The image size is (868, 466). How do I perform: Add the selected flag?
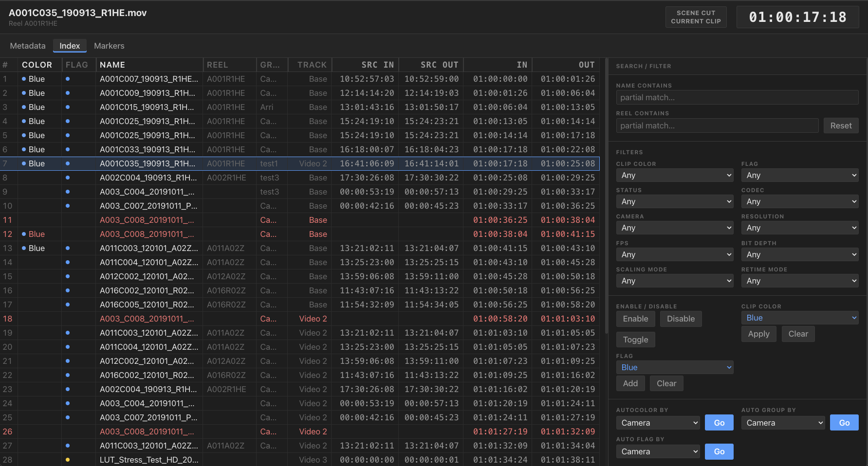click(x=630, y=383)
